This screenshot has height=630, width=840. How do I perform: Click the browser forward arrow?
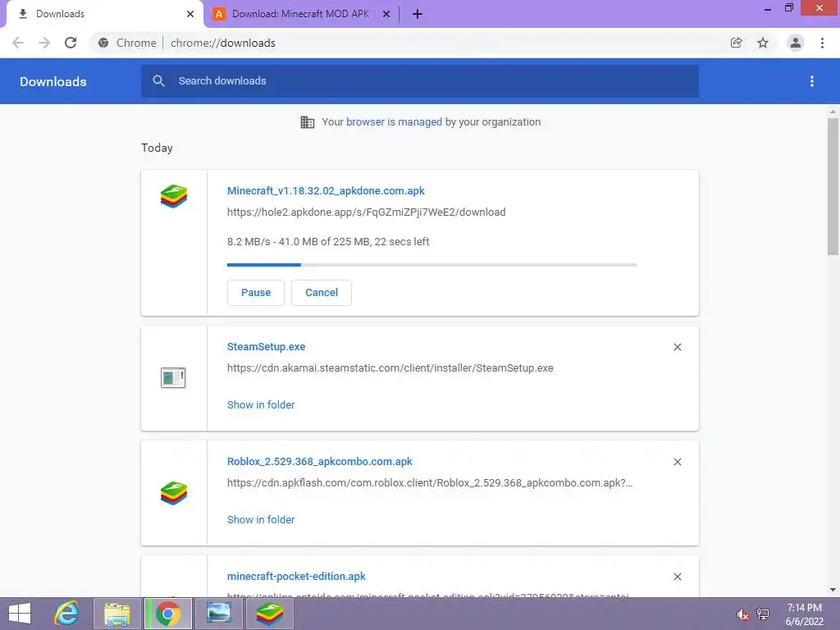tap(44, 43)
